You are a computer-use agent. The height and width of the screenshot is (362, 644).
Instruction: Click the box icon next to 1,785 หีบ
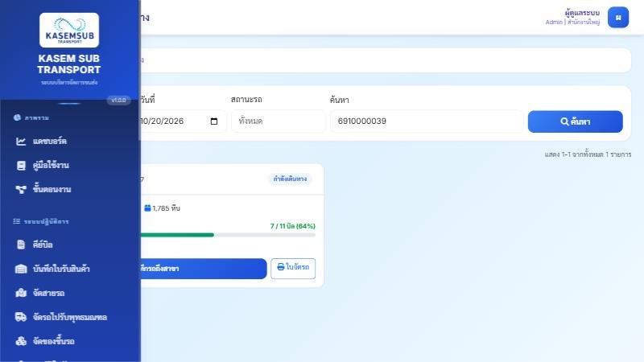(x=147, y=208)
